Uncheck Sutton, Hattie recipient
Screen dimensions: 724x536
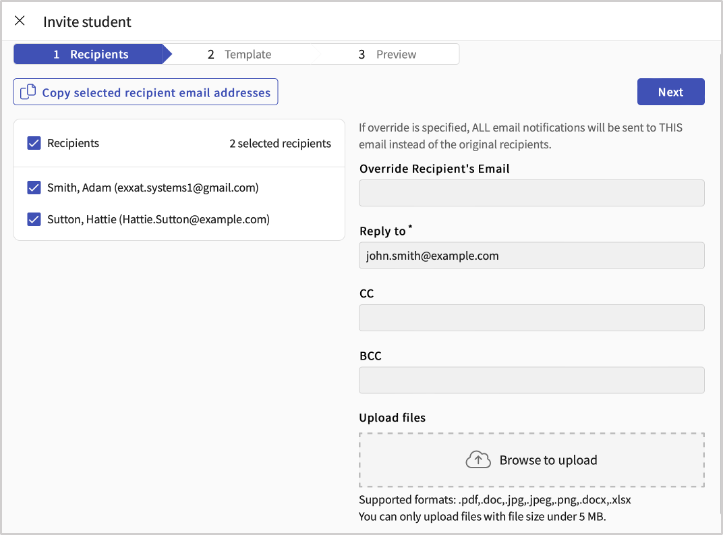coord(34,219)
